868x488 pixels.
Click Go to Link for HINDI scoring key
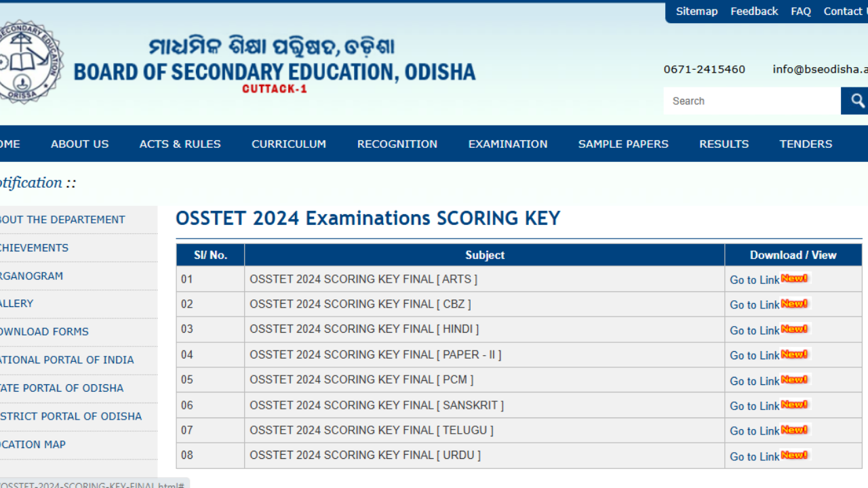pyautogui.click(x=754, y=330)
